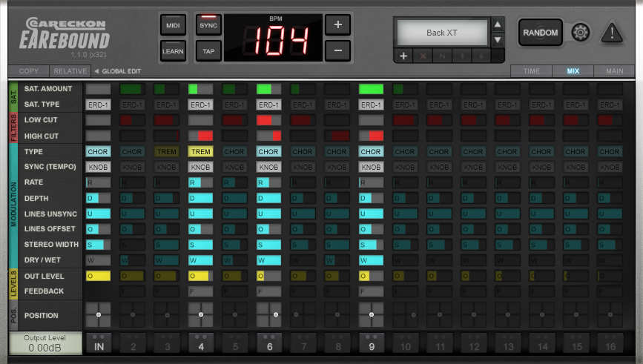Viewport: 643px width, 364px height.
Task: Adjust SAT. AMOUNT slider for line 9
Action: [x=371, y=89]
